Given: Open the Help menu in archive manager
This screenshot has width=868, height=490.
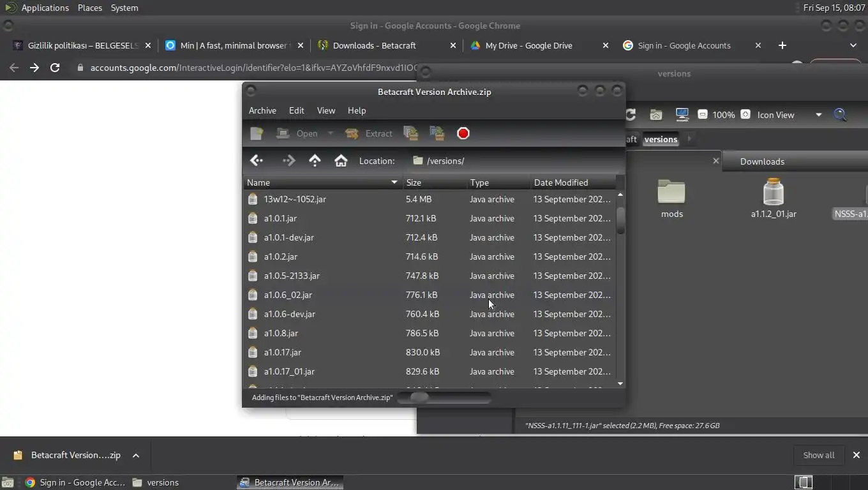Looking at the screenshot, I should tap(357, 110).
